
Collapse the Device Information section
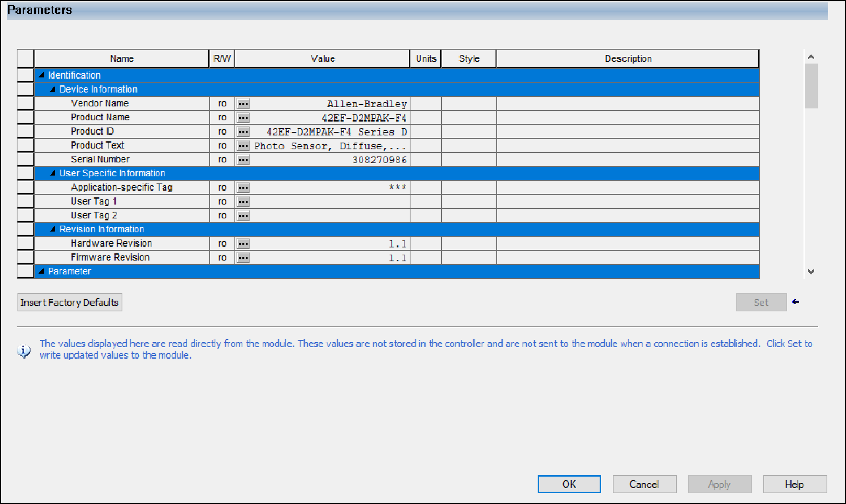coord(52,89)
